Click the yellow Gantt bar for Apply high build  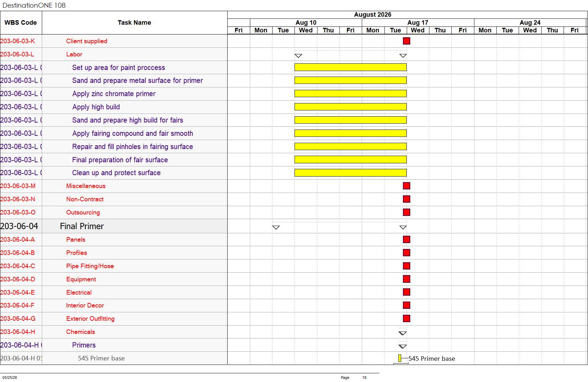tap(351, 107)
